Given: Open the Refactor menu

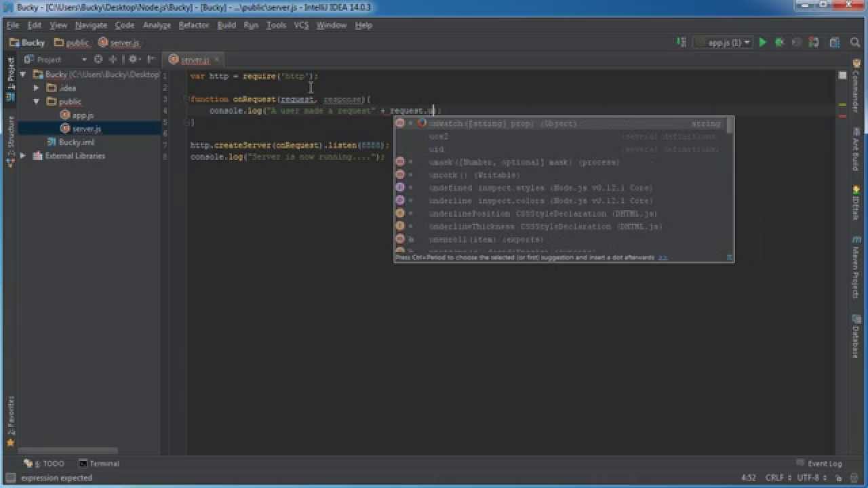Looking at the screenshot, I should tap(194, 25).
